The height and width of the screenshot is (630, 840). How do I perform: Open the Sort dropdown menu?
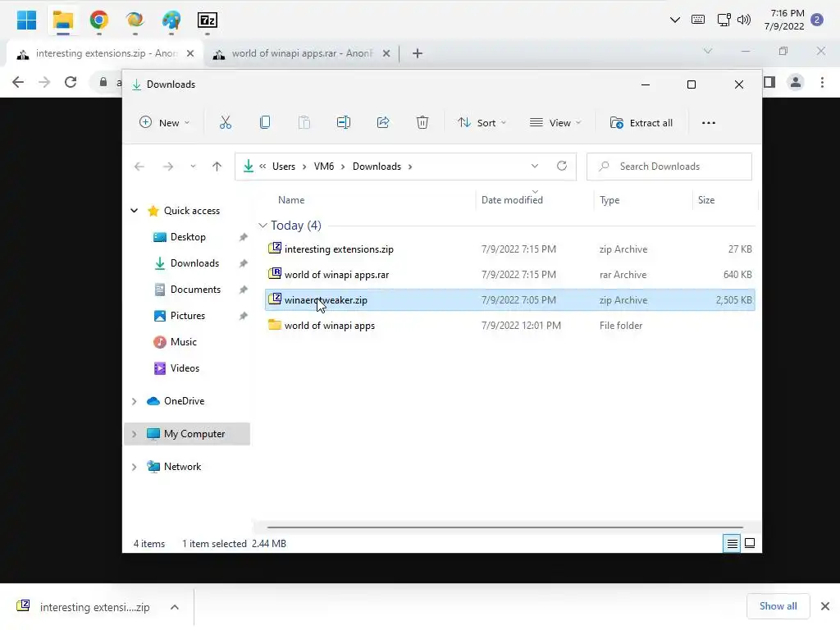click(x=482, y=123)
